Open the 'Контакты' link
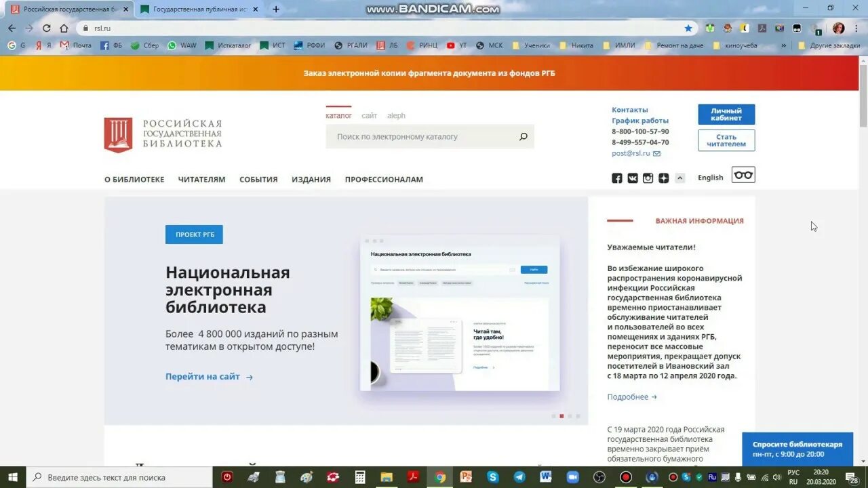The image size is (868, 488). pyautogui.click(x=630, y=110)
